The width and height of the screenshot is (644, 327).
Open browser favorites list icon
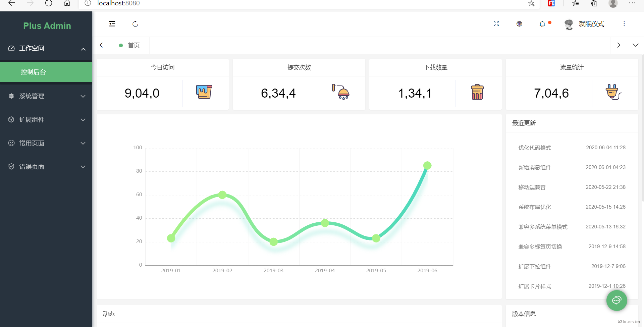(x=576, y=3)
